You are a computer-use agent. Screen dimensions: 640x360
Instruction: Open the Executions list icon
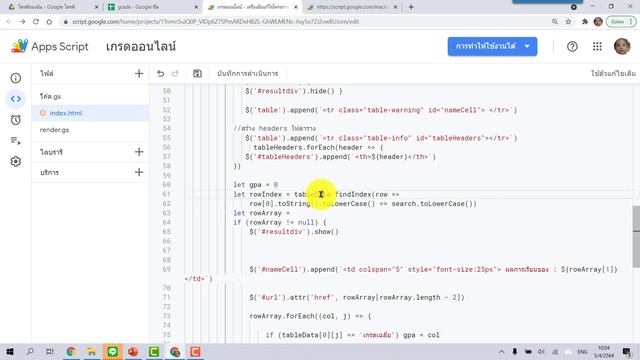click(16, 141)
